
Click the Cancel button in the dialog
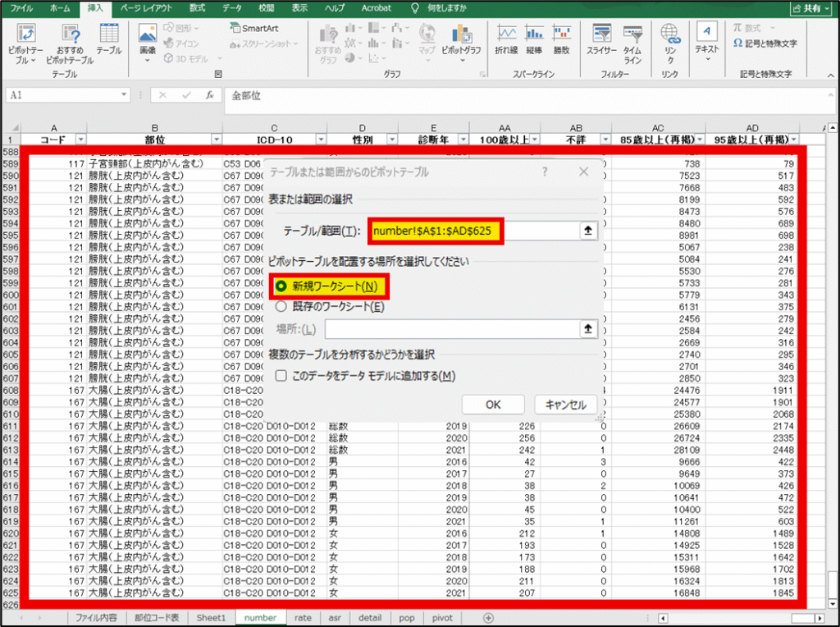click(565, 405)
